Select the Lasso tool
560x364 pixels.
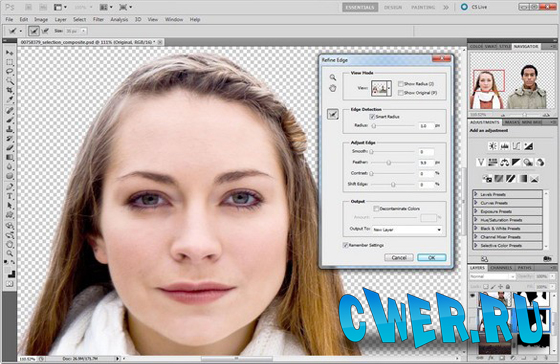point(10,71)
